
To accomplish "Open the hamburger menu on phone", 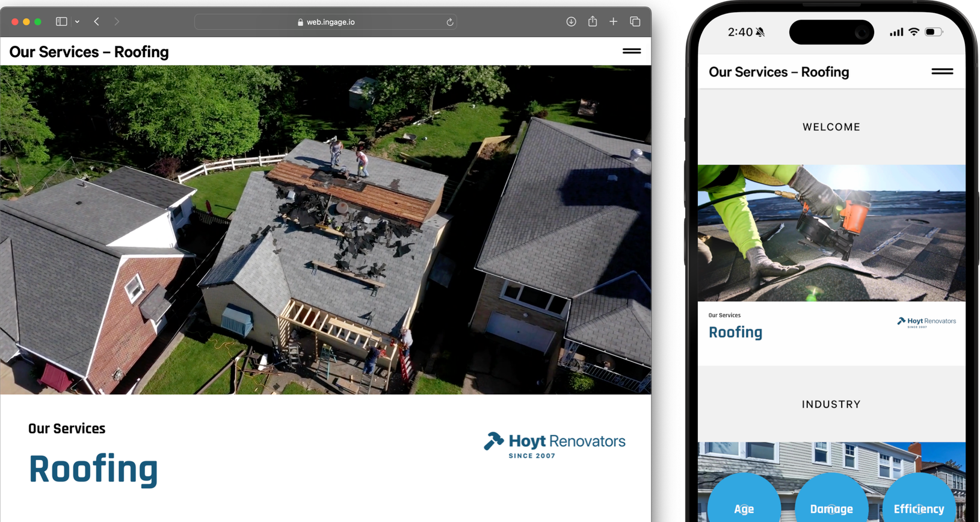I will click(942, 71).
